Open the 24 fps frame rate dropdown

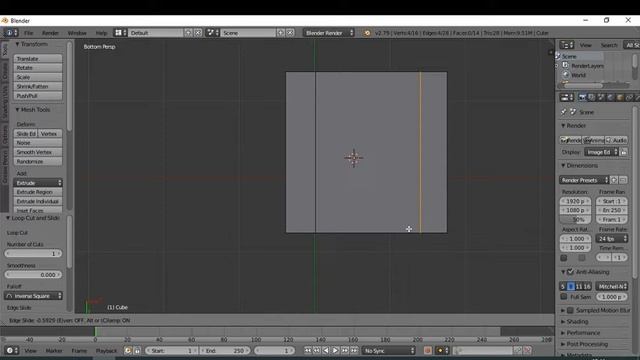[612, 239]
